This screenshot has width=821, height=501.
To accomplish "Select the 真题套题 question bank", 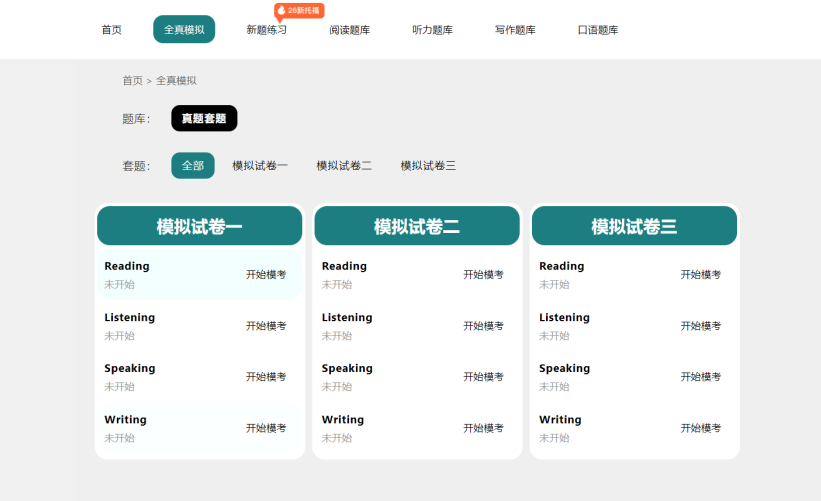I will point(204,118).
